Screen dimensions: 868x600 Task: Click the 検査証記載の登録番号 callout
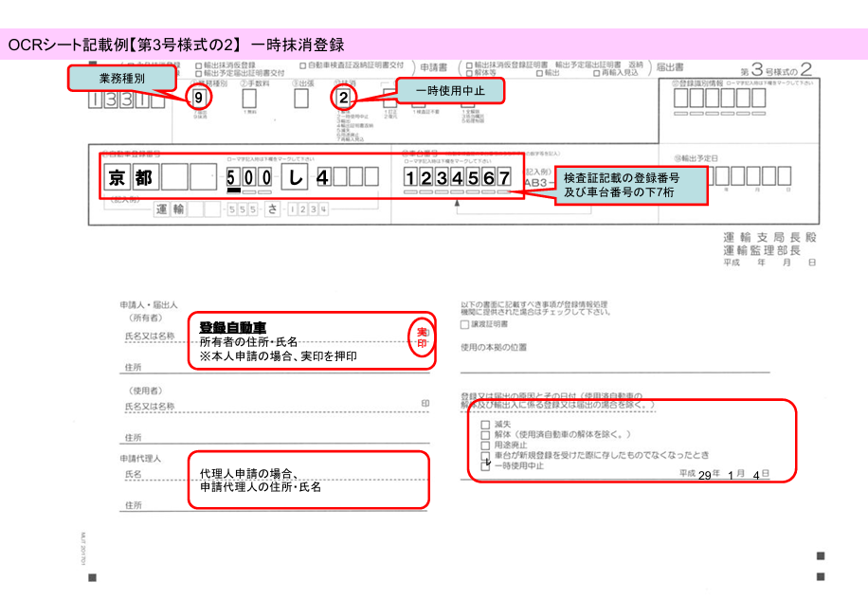point(631,186)
